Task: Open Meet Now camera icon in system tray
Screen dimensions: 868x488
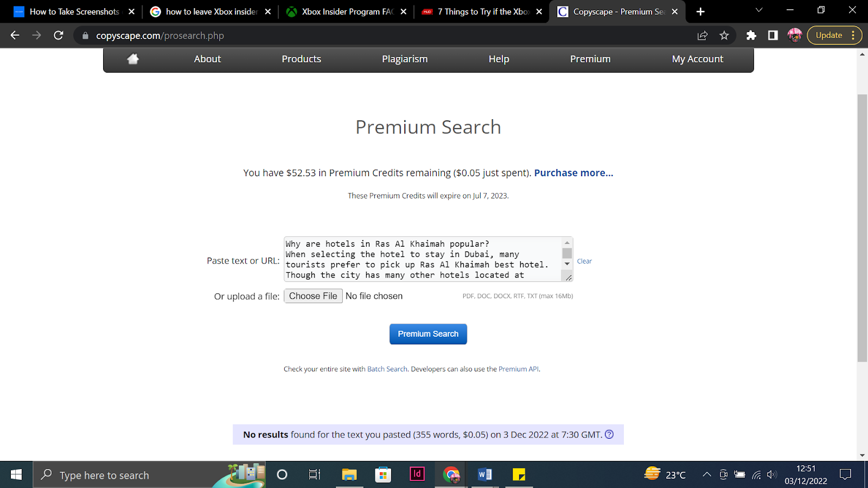Action: (x=723, y=475)
